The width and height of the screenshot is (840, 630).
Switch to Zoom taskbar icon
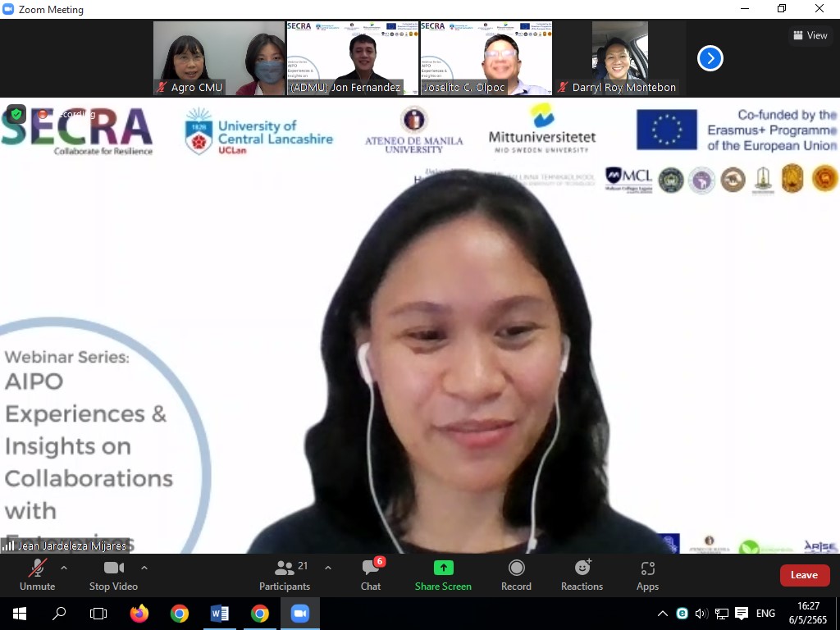click(x=300, y=614)
